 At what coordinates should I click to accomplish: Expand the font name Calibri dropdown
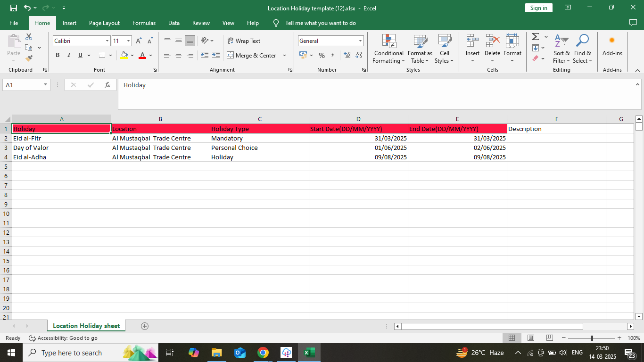[x=107, y=41]
